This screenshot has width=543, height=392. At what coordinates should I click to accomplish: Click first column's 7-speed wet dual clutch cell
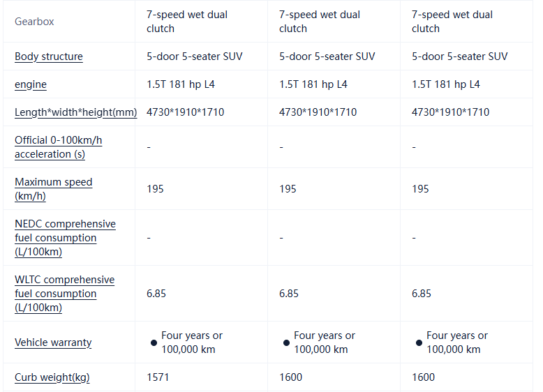click(187, 22)
